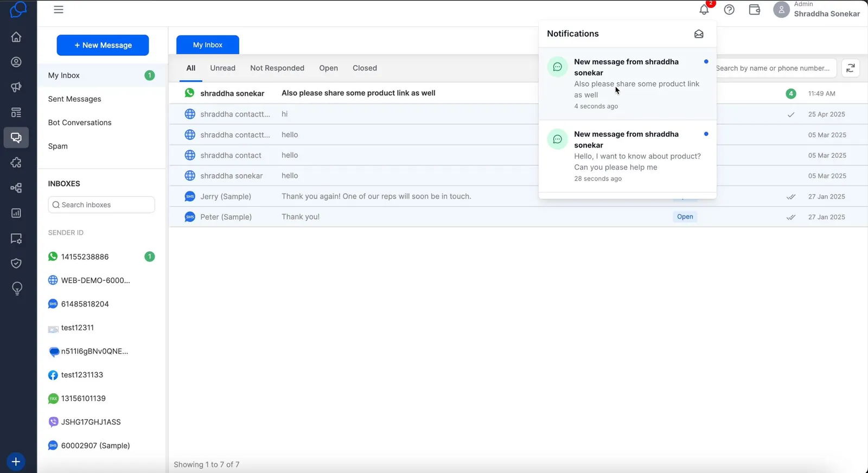This screenshot has width=868, height=473.
Task: Open the Shraddha Sonekar admin profile menu
Action: coord(816,9)
